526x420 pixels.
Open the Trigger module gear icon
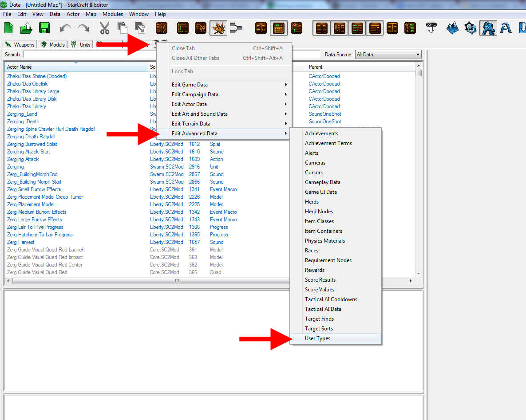[x=471, y=28]
